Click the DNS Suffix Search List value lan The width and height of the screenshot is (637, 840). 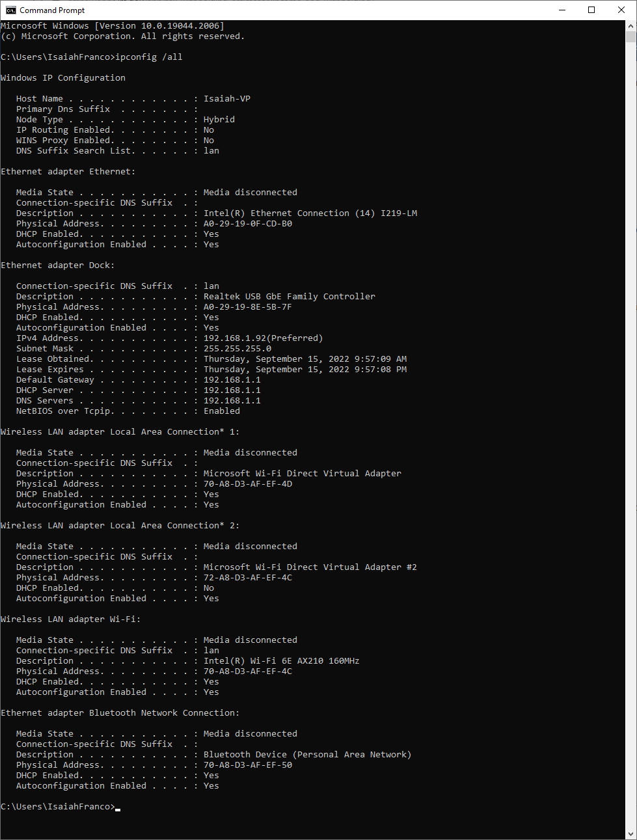(211, 150)
